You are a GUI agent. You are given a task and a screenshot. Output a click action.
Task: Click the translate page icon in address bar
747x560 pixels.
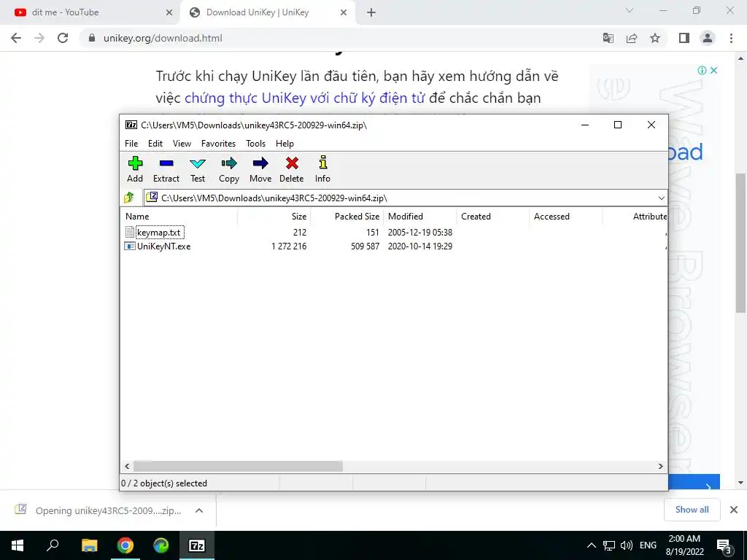608,38
